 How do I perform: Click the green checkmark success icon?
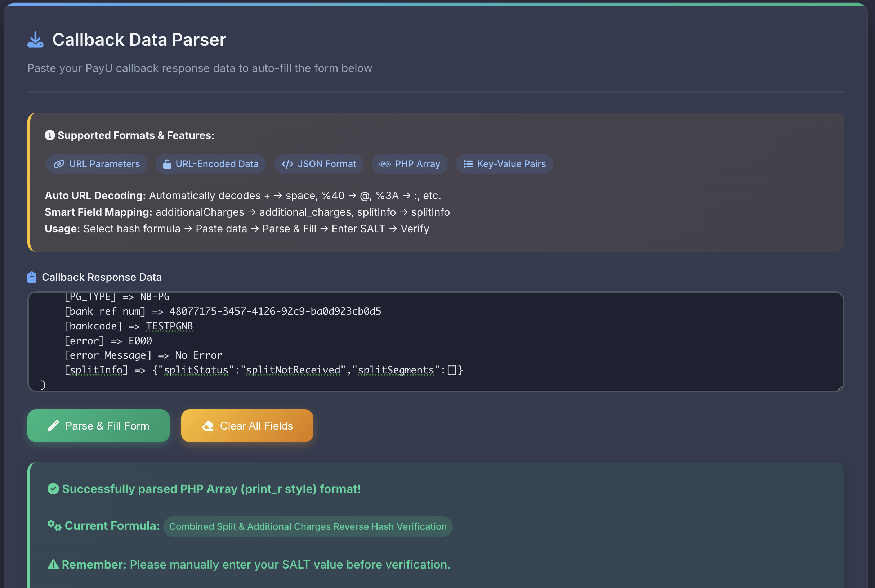pos(53,489)
